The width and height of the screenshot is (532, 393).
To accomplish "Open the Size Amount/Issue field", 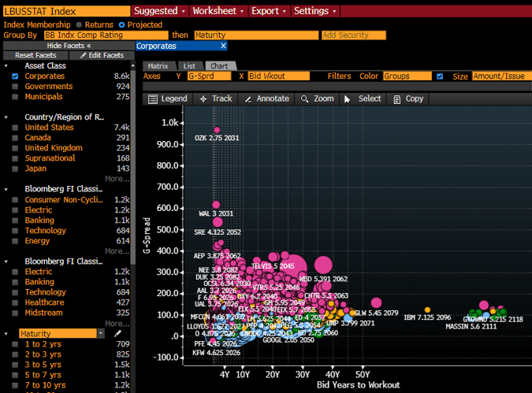I will pos(502,76).
